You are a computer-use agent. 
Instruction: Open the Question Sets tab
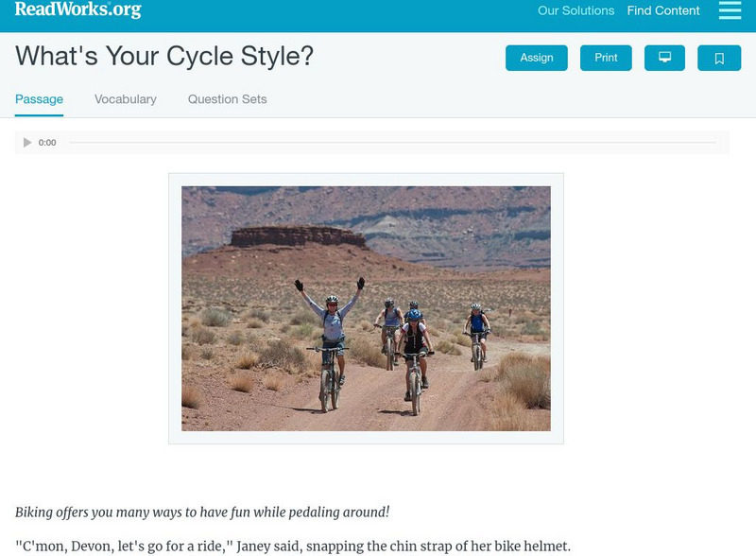click(227, 99)
